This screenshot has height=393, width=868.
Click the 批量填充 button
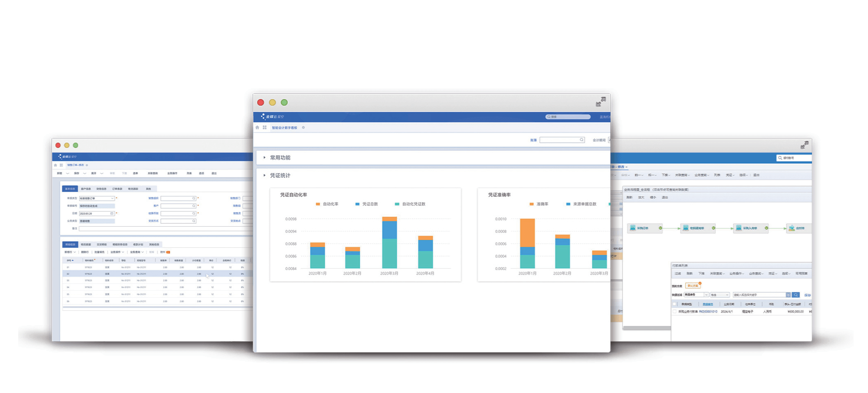tap(99, 252)
